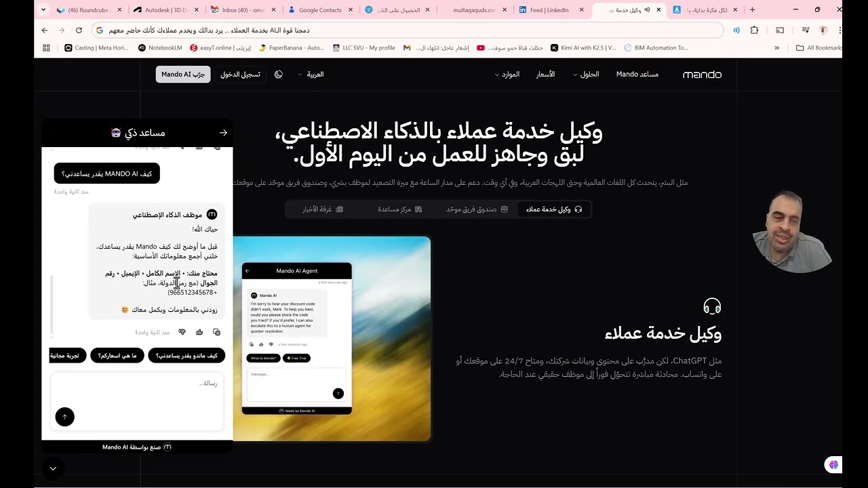Image resolution: width=868 pixels, height=488 pixels.
Task: Open the Extensions puzzle icon
Action: (x=754, y=30)
